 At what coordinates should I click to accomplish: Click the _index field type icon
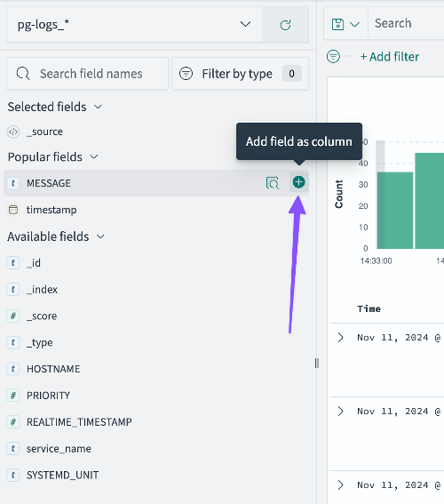tap(13, 289)
